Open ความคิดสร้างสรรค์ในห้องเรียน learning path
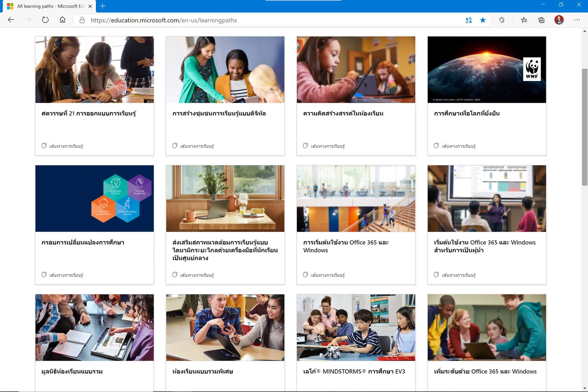This screenshot has height=392, width=588. pyautogui.click(x=343, y=113)
